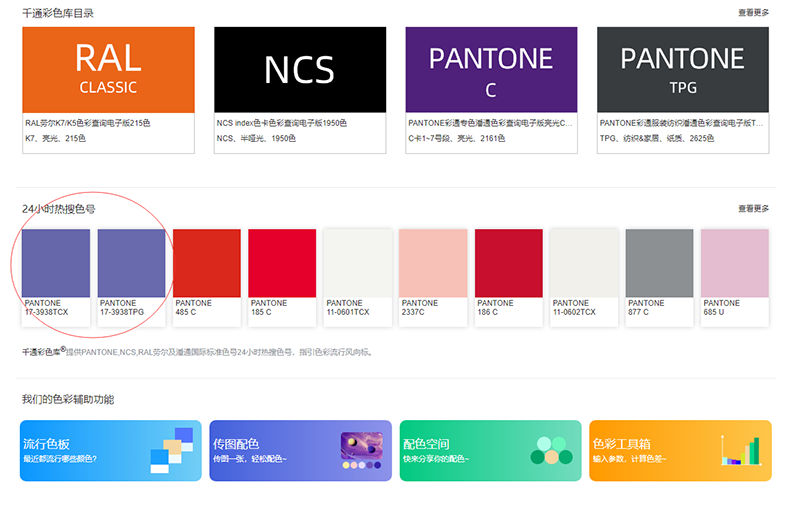This screenshot has height=505, width=800.
Task: Select the PANTONE 485 C red swatch
Action: (x=207, y=263)
